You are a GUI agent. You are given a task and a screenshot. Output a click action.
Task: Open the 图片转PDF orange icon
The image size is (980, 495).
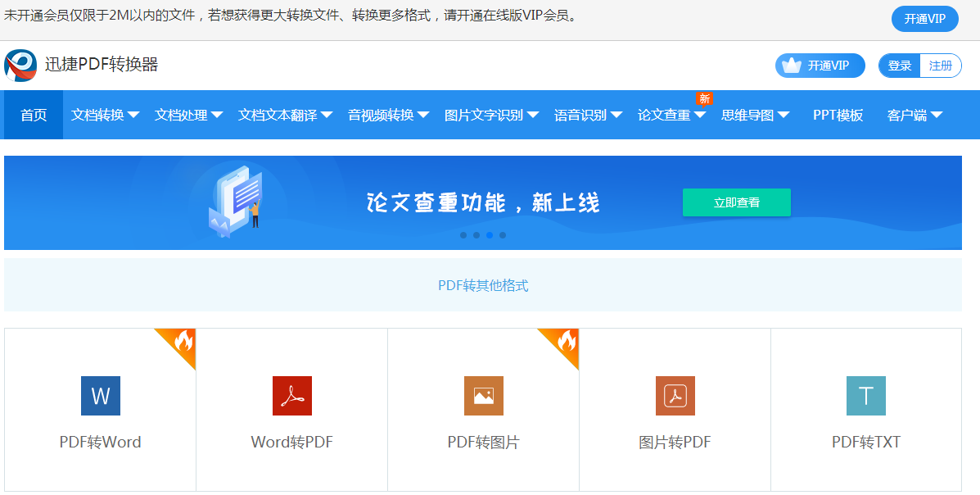pyautogui.click(x=675, y=396)
